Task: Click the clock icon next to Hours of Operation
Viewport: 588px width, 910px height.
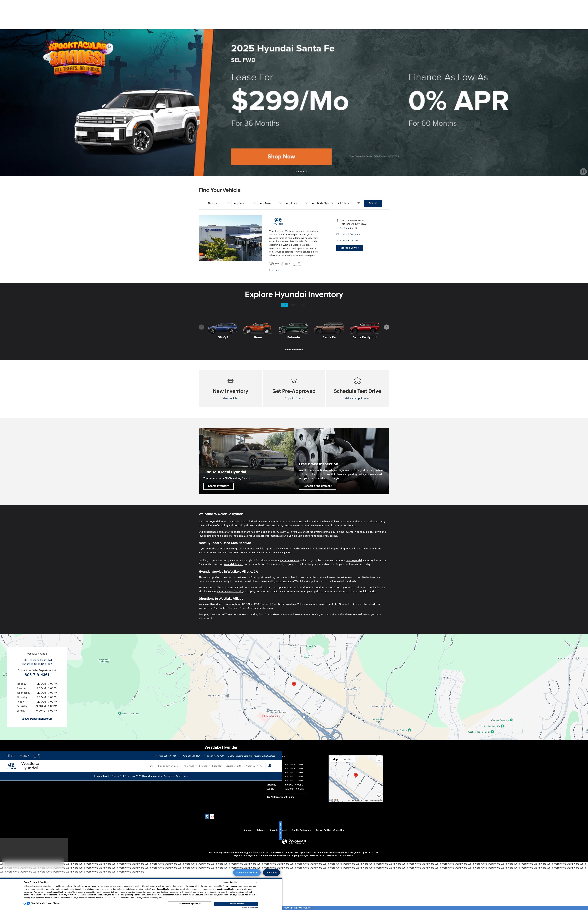Action: 338,234
